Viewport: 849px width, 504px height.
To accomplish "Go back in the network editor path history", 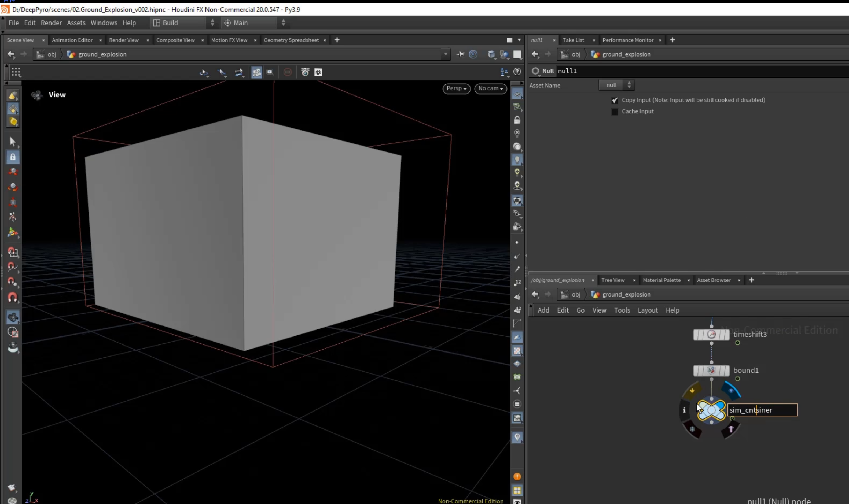I will 535,294.
